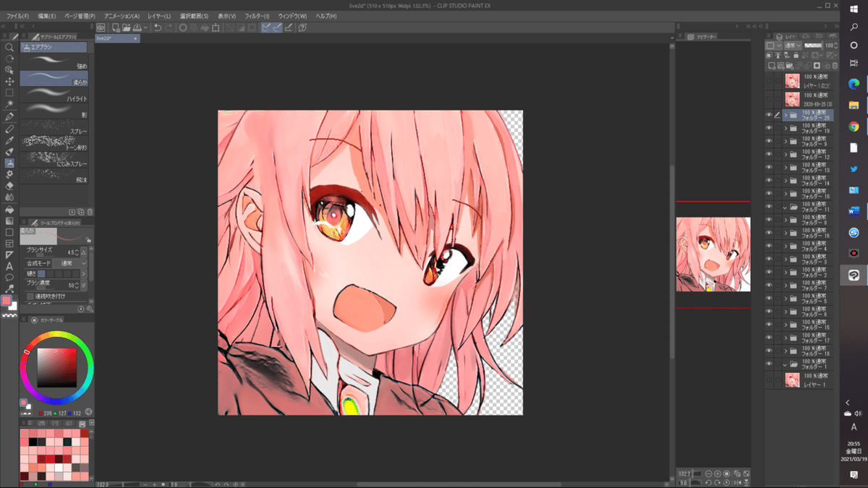Hide フォルダー 12 with eye icon

point(768,154)
